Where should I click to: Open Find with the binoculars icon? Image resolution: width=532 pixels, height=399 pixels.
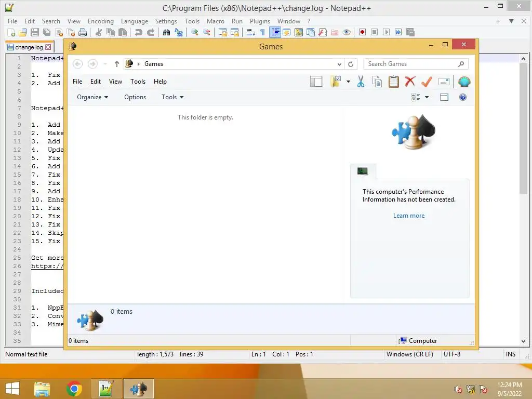click(x=166, y=32)
